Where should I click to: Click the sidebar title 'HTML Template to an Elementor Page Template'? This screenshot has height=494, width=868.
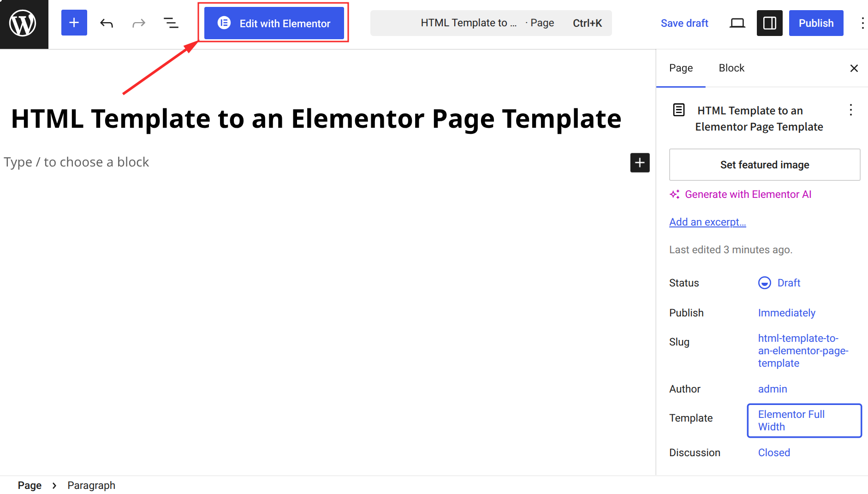click(x=759, y=119)
